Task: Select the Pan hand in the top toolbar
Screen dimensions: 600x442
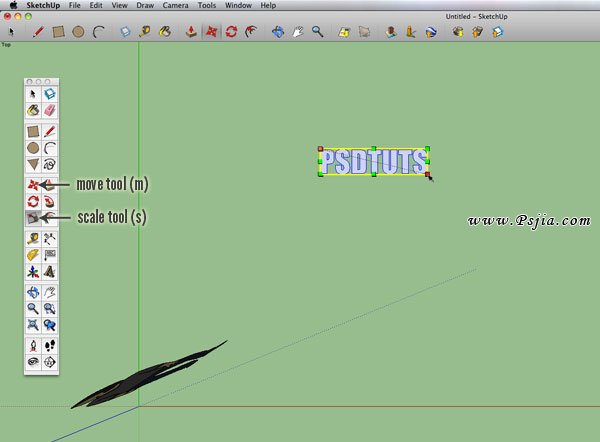Action: pyautogui.click(x=297, y=32)
